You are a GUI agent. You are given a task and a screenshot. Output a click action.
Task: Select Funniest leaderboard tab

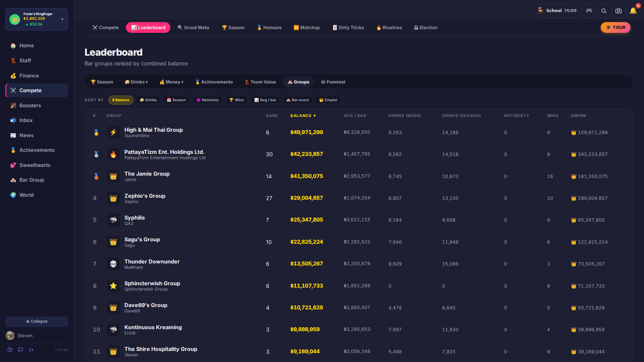333,82
